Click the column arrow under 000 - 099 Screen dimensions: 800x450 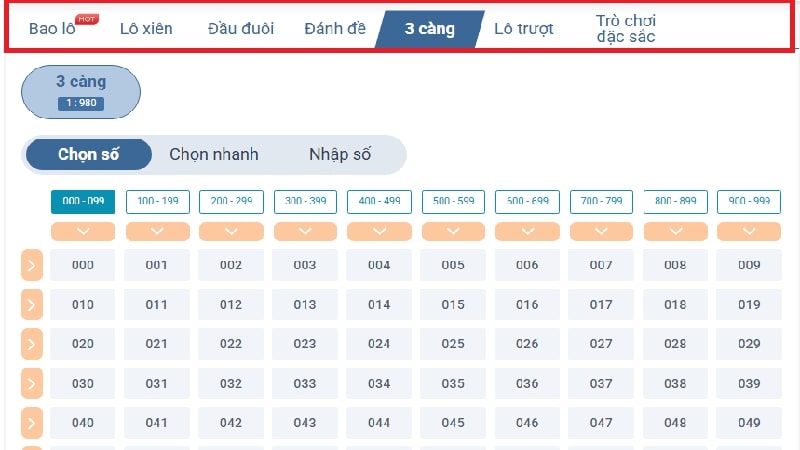83,231
